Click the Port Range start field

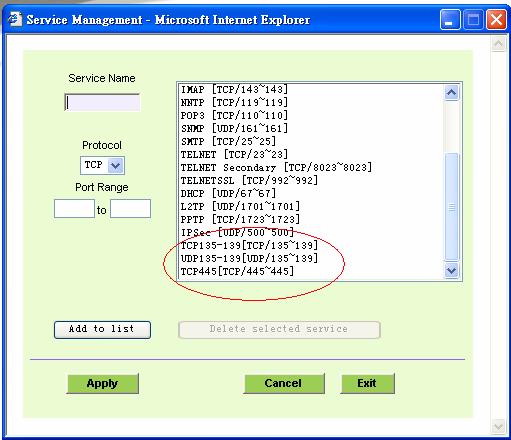pos(74,209)
